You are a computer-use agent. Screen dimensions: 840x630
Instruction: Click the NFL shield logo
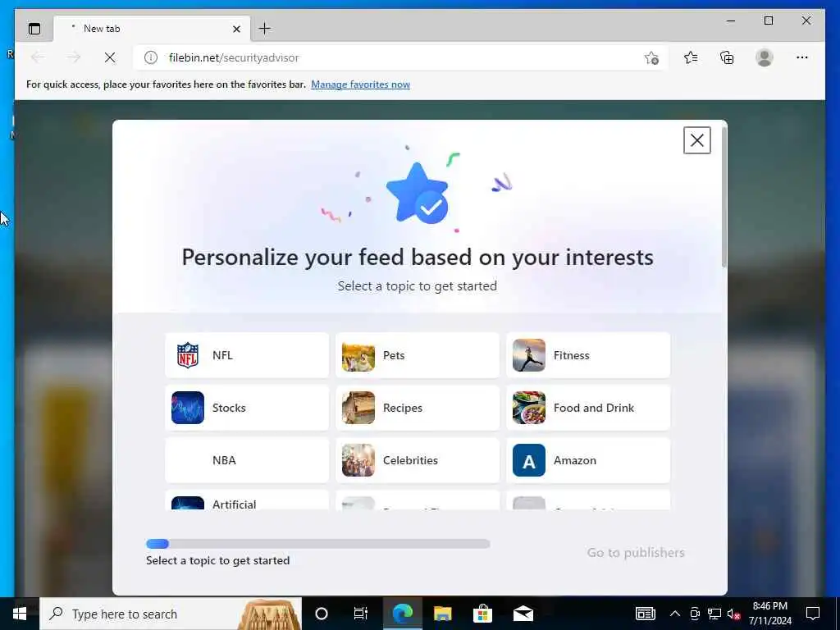point(188,355)
